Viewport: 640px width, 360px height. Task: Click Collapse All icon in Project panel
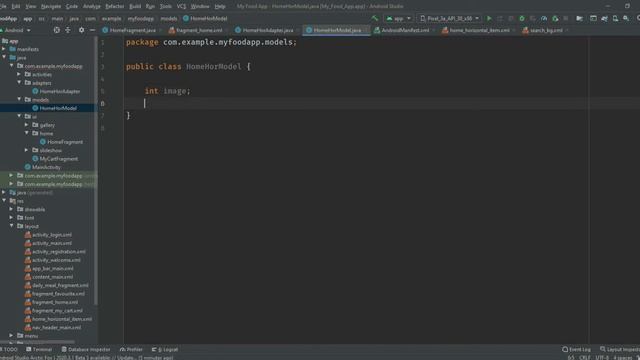pos(68,30)
